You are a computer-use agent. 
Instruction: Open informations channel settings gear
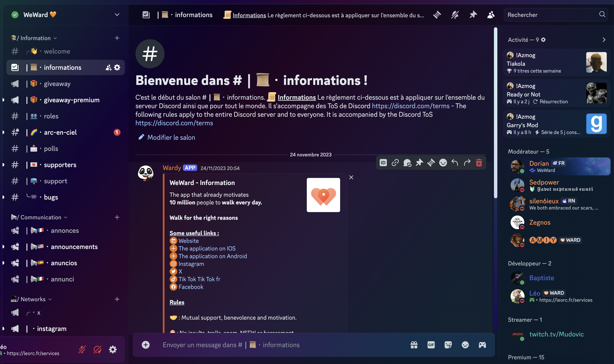point(117,67)
